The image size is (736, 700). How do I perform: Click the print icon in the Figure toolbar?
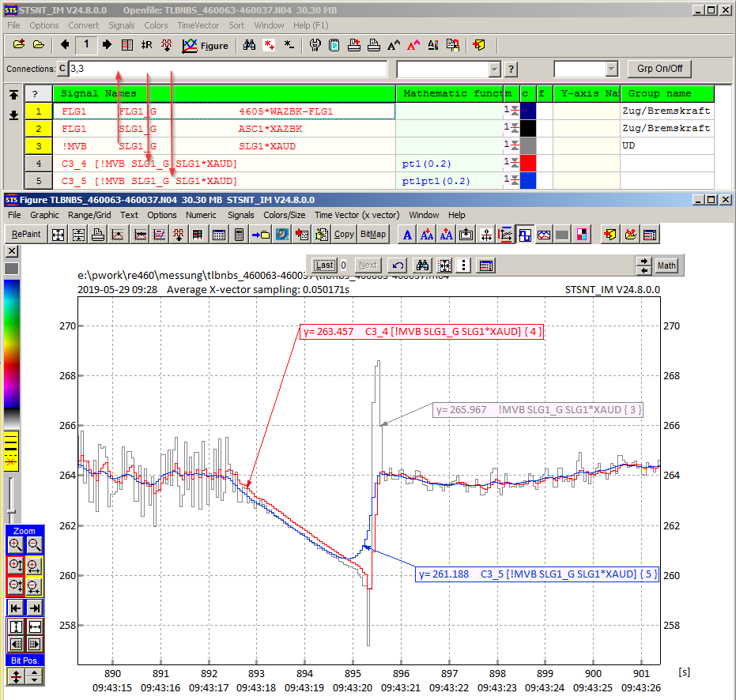coord(99,234)
